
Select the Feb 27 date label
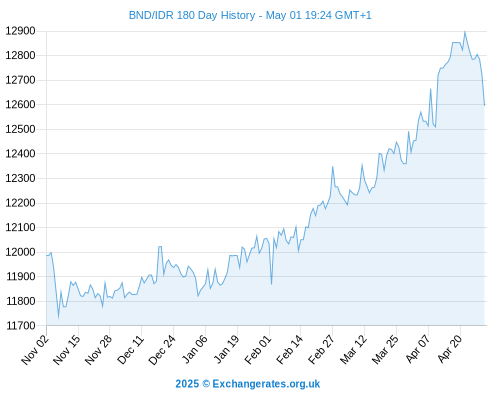tap(321, 350)
